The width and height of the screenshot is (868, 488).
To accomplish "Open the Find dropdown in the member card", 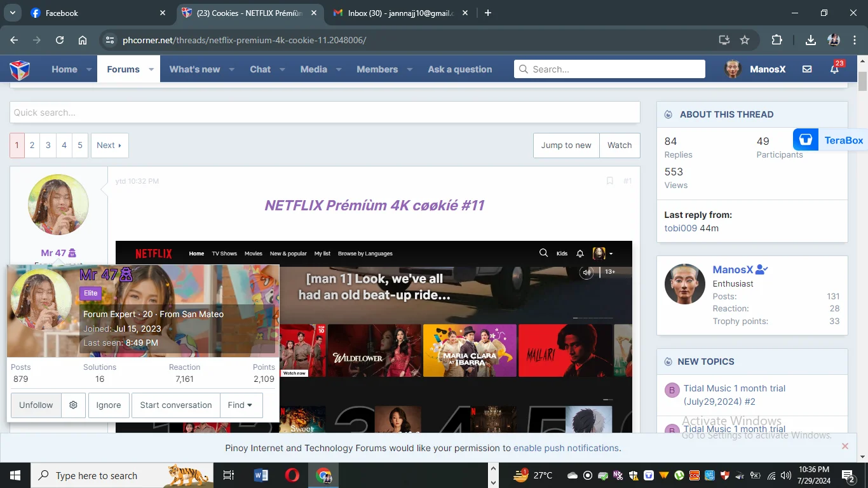I will 241,405.
